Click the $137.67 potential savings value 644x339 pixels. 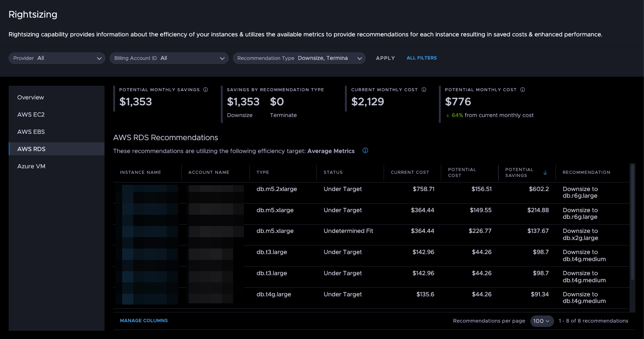pos(538,231)
